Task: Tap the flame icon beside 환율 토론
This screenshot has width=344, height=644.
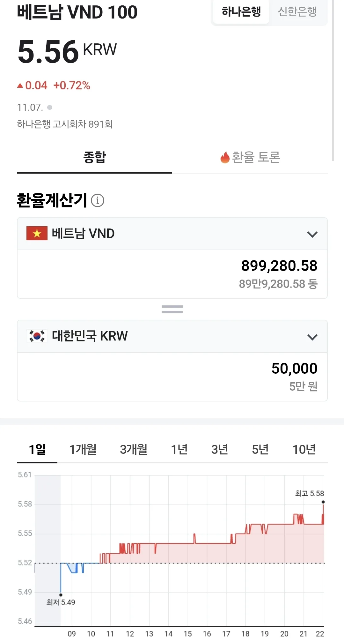Action: pyautogui.click(x=225, y=157)
